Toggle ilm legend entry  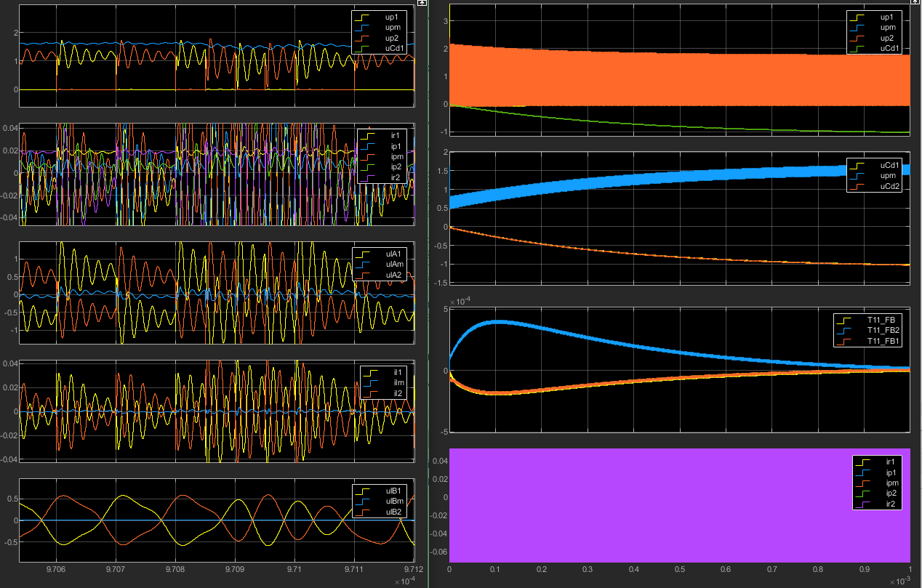coord(398,382)
